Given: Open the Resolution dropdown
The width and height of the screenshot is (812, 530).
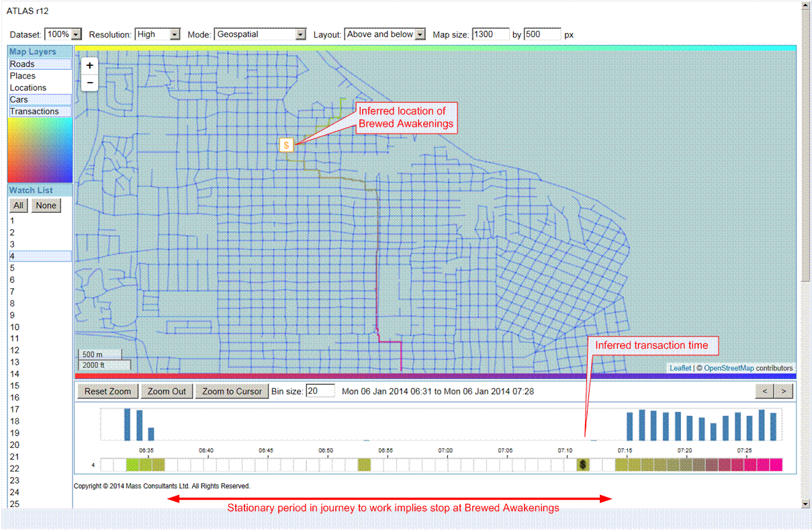Looking at the screenshot, I should (x=158, y=34).
